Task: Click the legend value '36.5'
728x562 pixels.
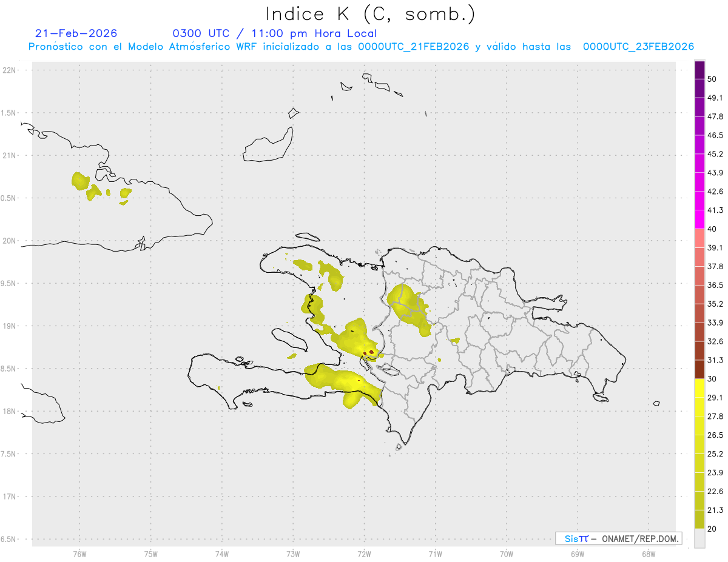Action: 715,285
